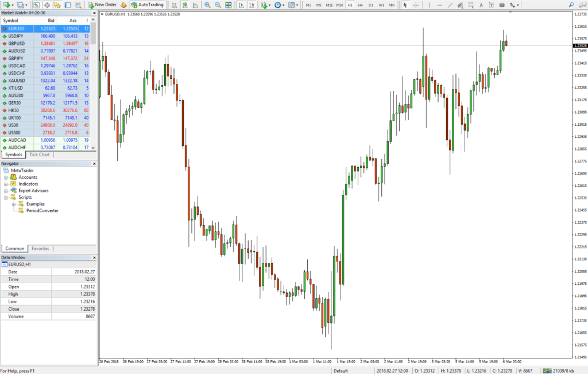Viewport: 588px width, 374px height.
Task: Zoom in on the chart
Action: pyautogui.click(x=207, y=5)
